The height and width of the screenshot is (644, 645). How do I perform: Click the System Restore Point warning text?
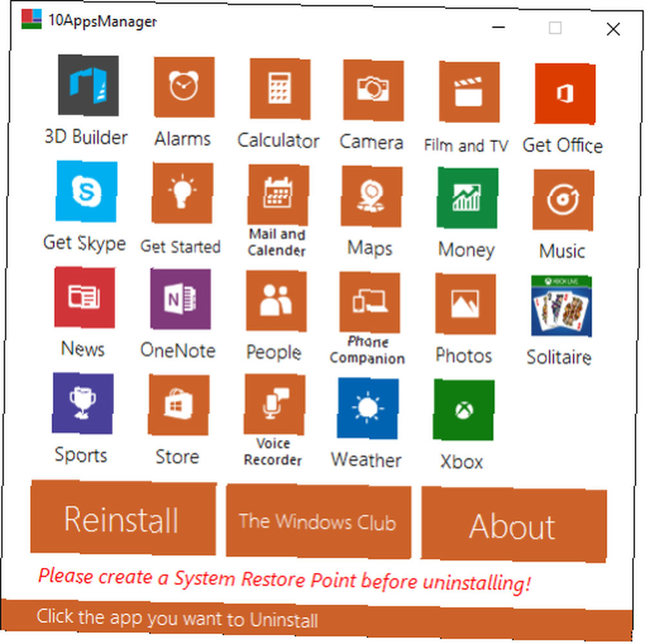point(284,580)
